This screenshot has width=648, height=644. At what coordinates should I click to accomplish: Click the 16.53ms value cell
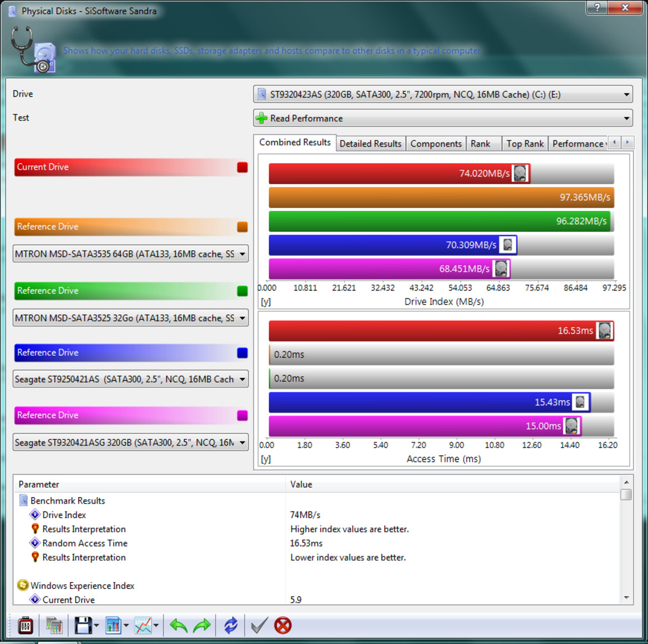tap(306, 544)
